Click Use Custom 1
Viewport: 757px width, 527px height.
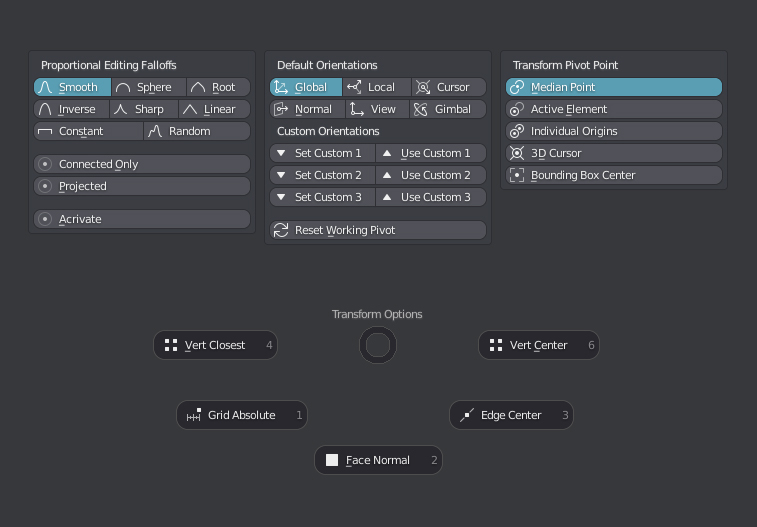(x=431, y=153)
